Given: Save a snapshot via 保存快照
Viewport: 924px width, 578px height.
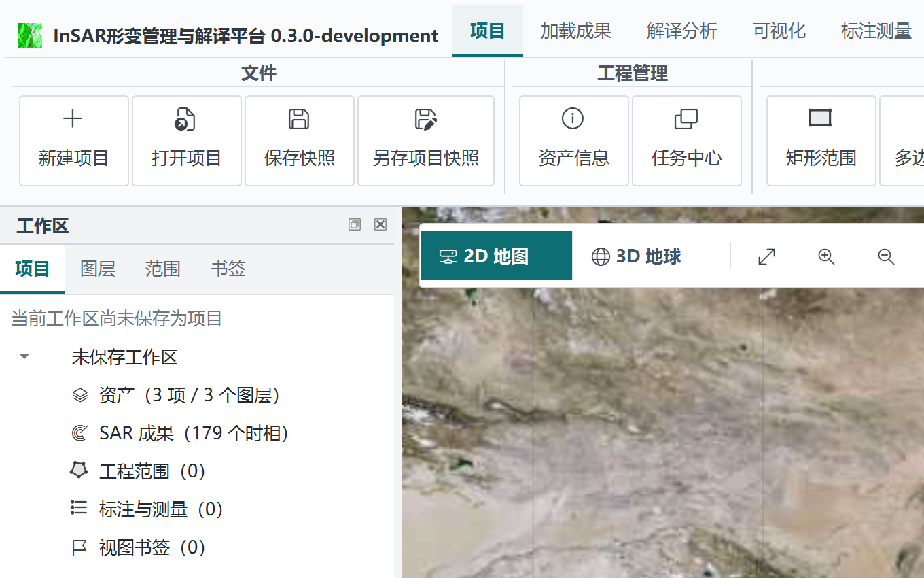Looking at the screenshot, I should click(x=300, y=141).
